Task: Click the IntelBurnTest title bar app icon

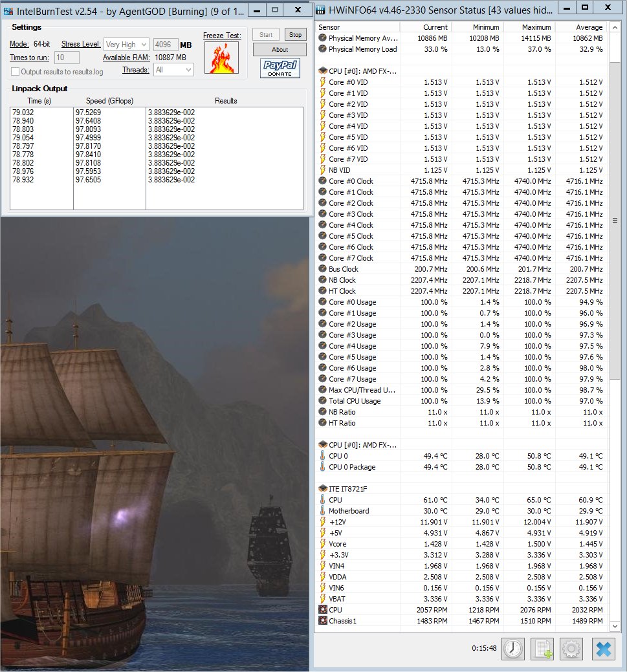Action: pyautogui.click(x=8, y=11)
